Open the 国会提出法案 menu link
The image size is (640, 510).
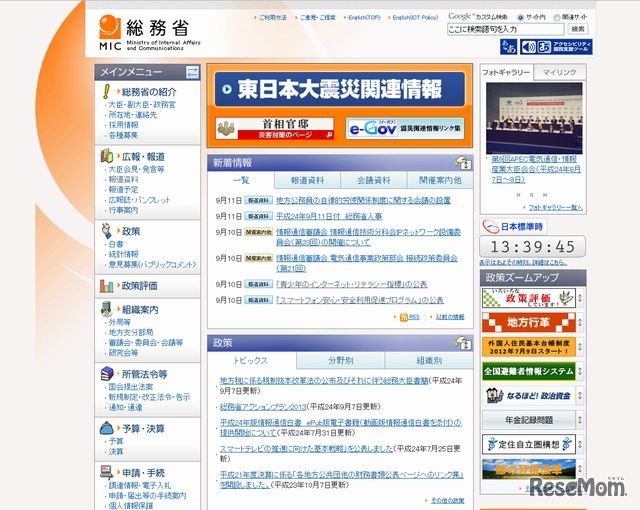point(131,387)
